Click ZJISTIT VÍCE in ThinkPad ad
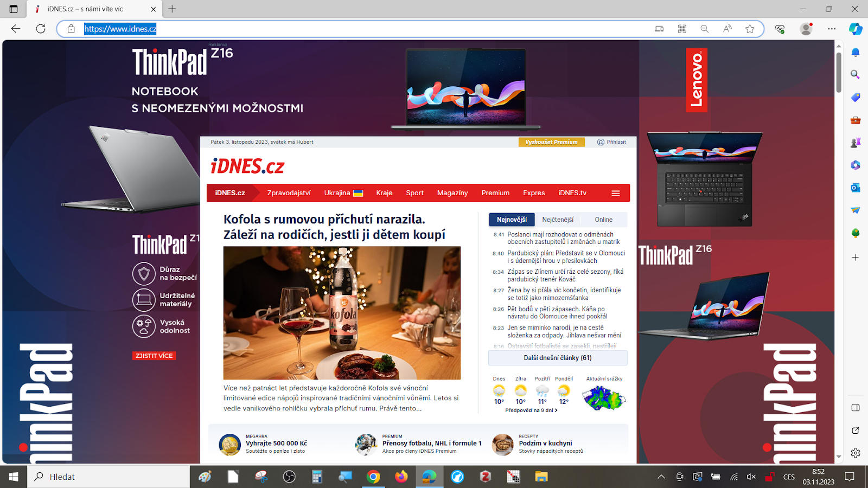The image size is (868, 488). pos(154,356)
